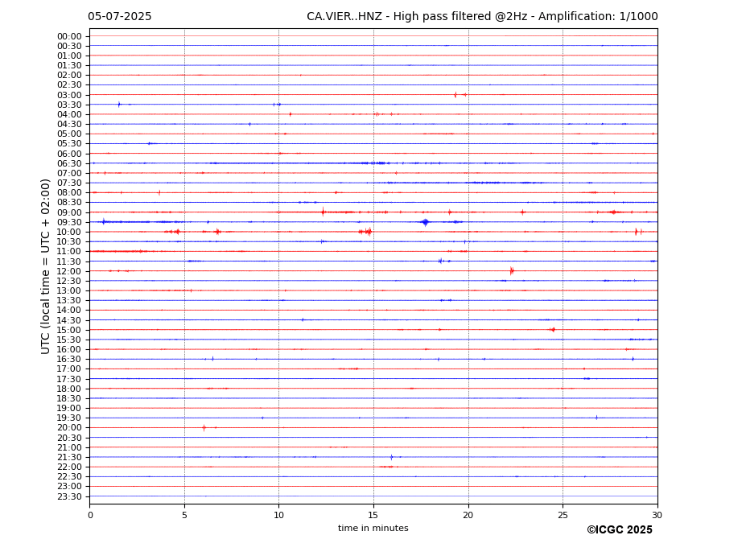Image resolution: width=746 pixels, height=560 pixels.
Task: Click the 16:30 time row label
Action: point(69,359)
